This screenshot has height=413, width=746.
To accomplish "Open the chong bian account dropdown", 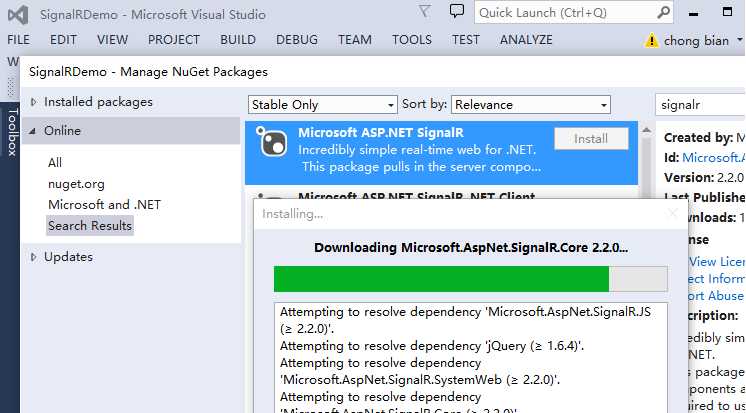I will (x=701, y=41).
